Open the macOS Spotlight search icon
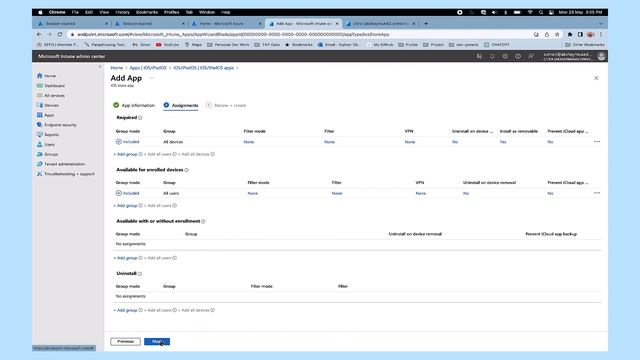 click(541, 12)
